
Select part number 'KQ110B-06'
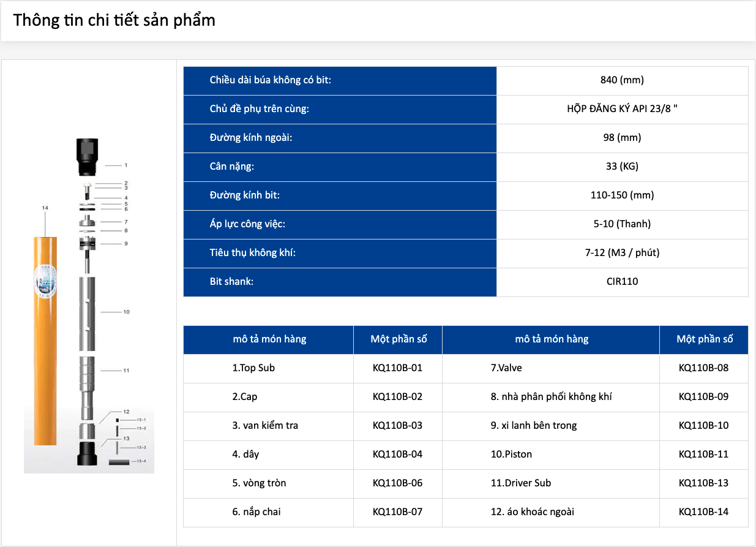pos(398,483)
